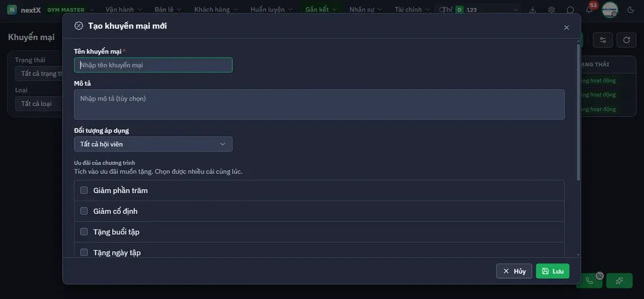Open the GYM MASTER module switcher

point(70,10)
